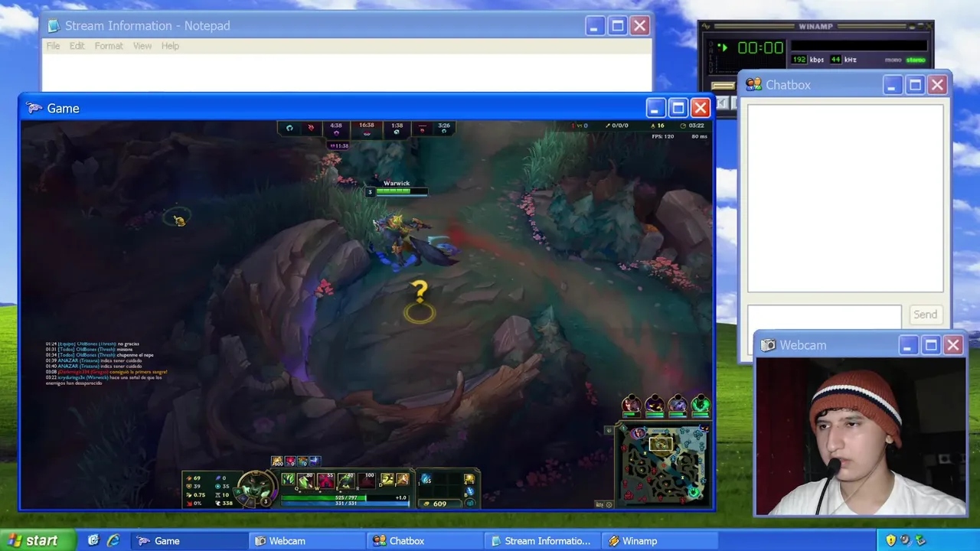
Task: Click the 16:38 objective timer
Action: pyautogui.click(x=367, y=126)
